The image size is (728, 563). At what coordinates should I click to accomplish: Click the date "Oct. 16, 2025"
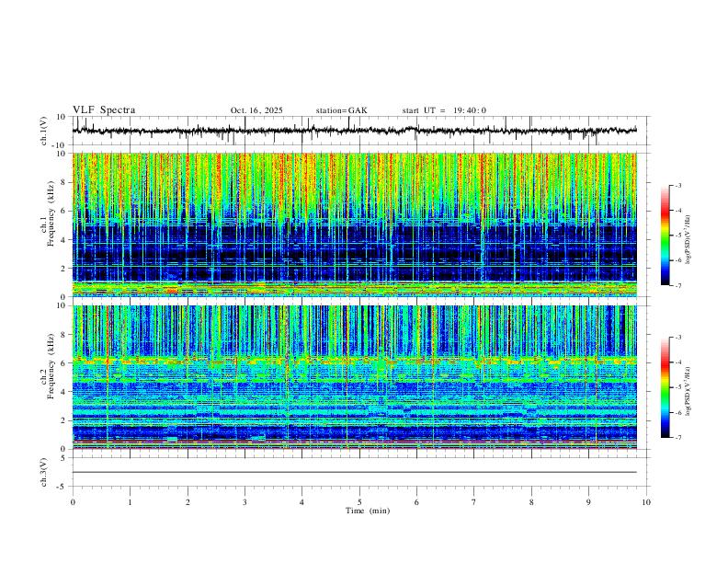coord(256,110)
